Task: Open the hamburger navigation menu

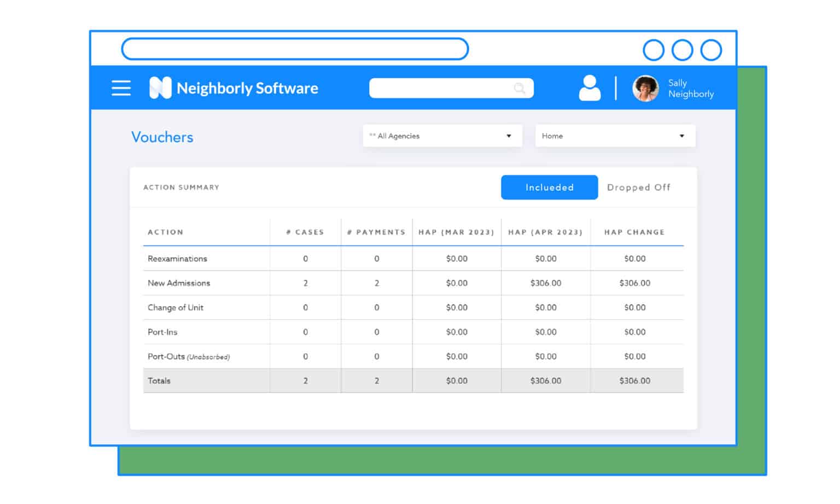Action: pyautogui.click(x=121, y=88)
